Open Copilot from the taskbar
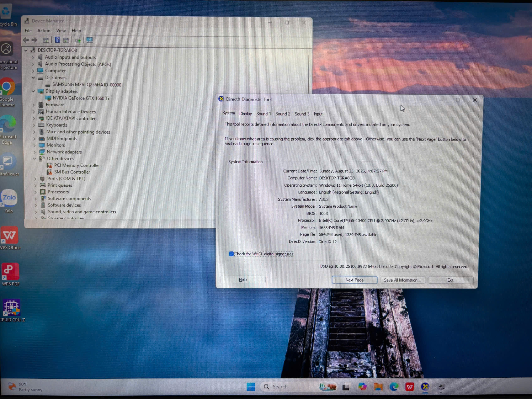Image resolution: width=532 pixels, height=399 pixels. click(362, 387)
